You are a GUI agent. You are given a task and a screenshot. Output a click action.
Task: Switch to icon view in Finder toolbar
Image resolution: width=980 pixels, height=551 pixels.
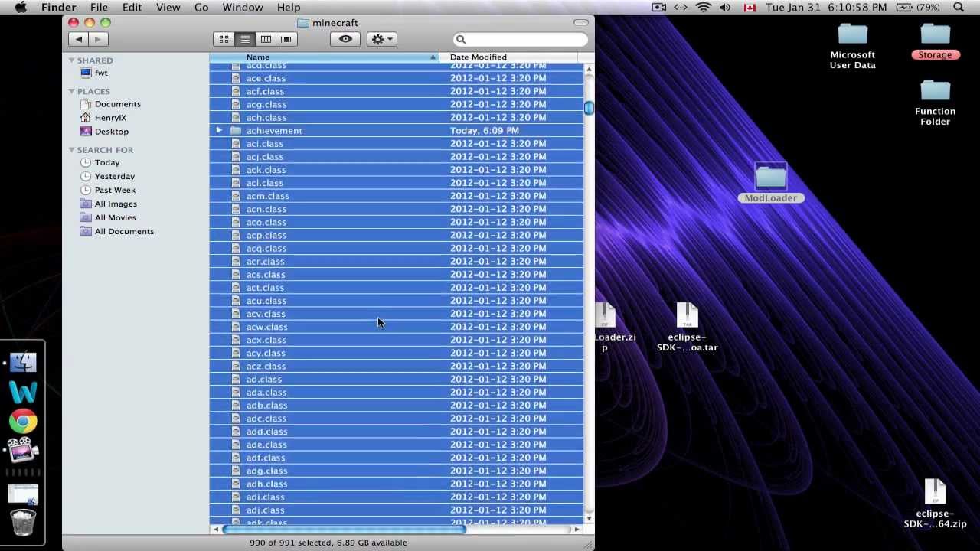(224, 39)
